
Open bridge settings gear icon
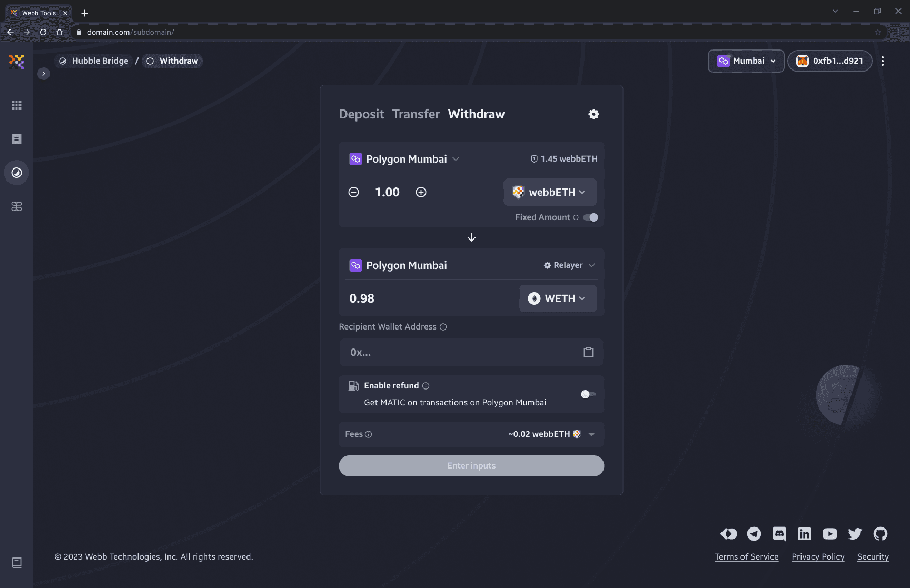tap(594, 114)
